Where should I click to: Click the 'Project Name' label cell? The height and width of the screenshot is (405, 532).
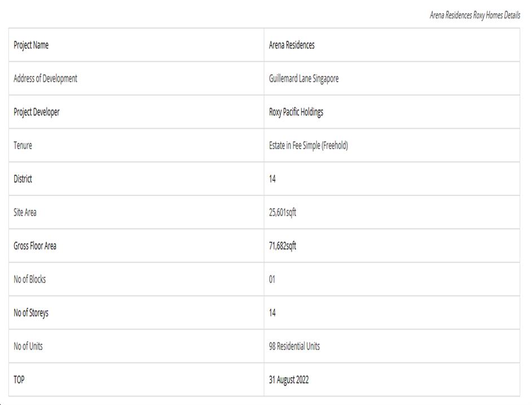tap(31, 46)
